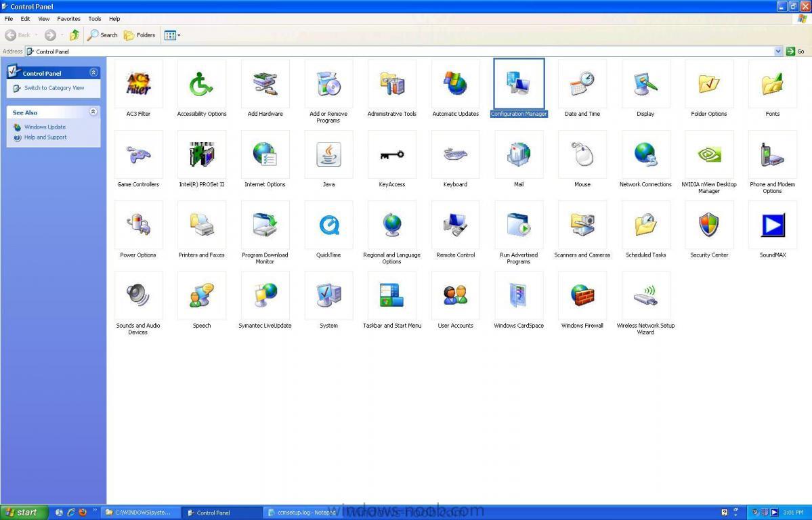Open Automatic Updates settings icon

coord(456,84)
